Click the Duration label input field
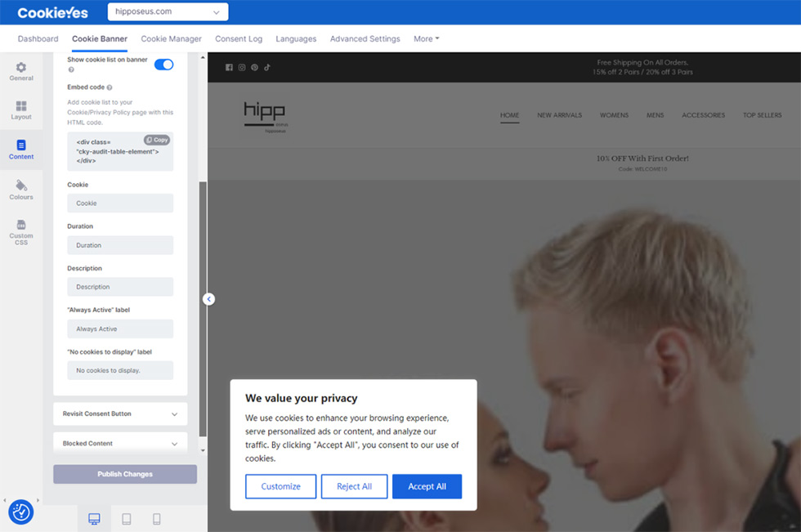This screenshot has height=532, width=801. click(x=120, y=245)
